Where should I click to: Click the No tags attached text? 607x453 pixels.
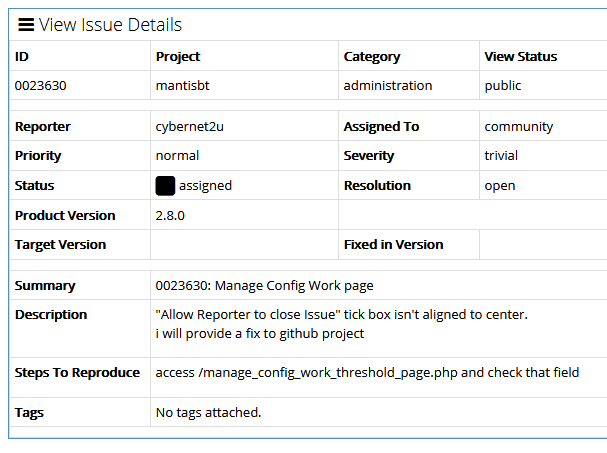[x=208, y=412]
